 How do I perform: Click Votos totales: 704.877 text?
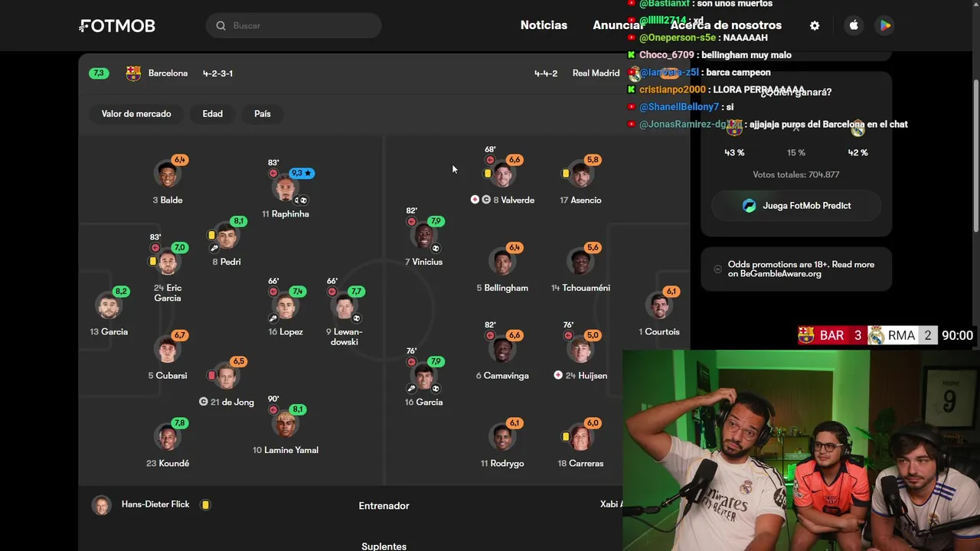[796, 174]
